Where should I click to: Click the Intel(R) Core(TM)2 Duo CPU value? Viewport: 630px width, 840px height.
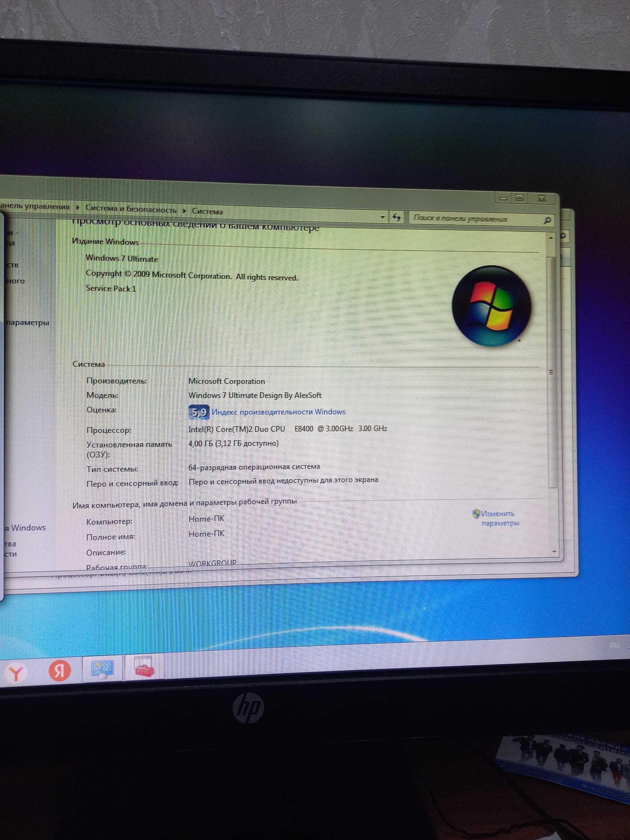point(287,429)
